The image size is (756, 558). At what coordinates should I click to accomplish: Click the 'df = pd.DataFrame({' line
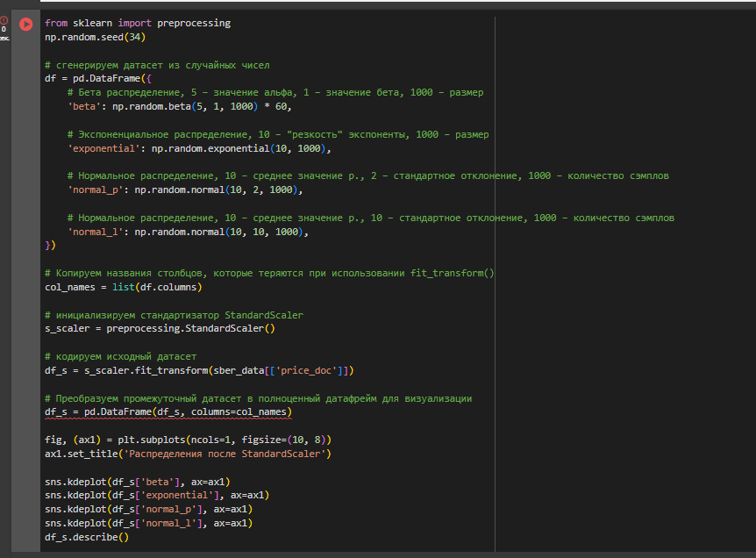coord(98,79)
